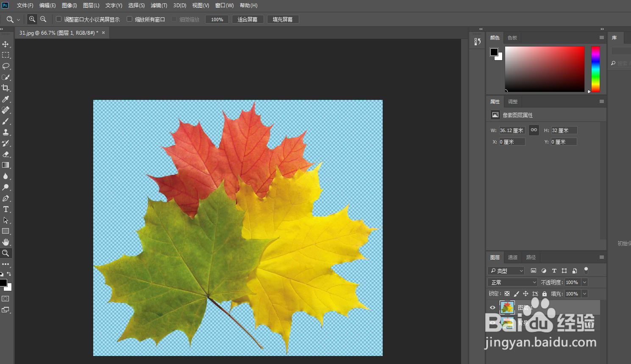Filter layers by shape layer icon

pyautogui.click(x=564, y=270)
